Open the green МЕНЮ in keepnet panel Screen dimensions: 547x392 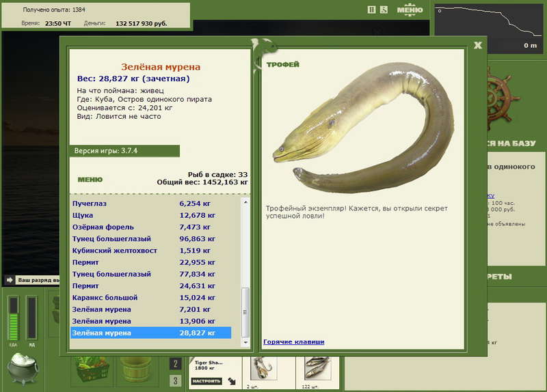(90, 180)
